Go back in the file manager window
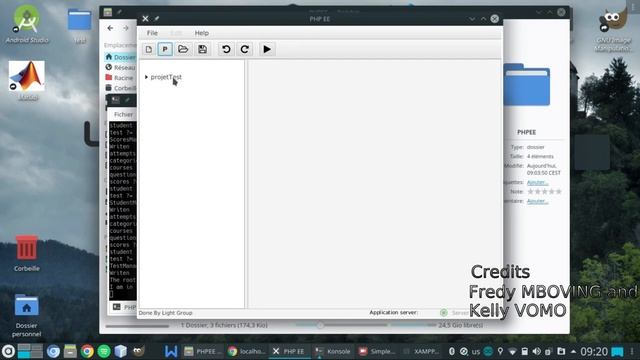 tap(111, 28)
